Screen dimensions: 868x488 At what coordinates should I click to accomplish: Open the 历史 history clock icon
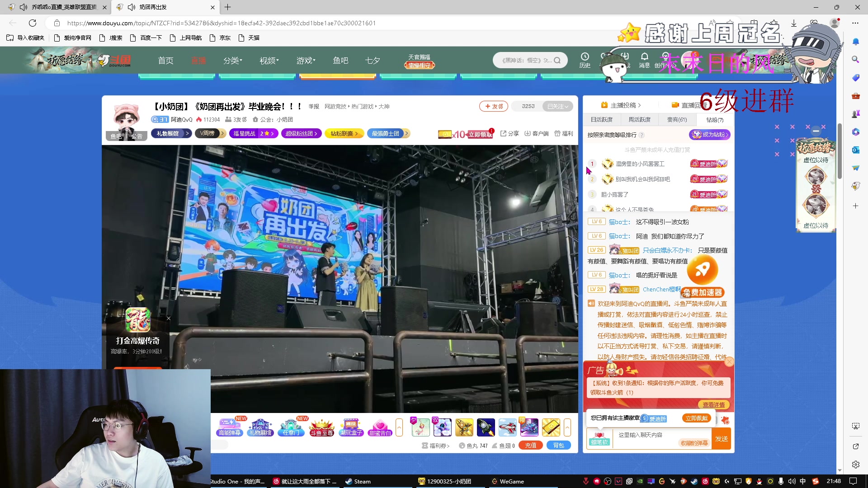click(585, 60)
